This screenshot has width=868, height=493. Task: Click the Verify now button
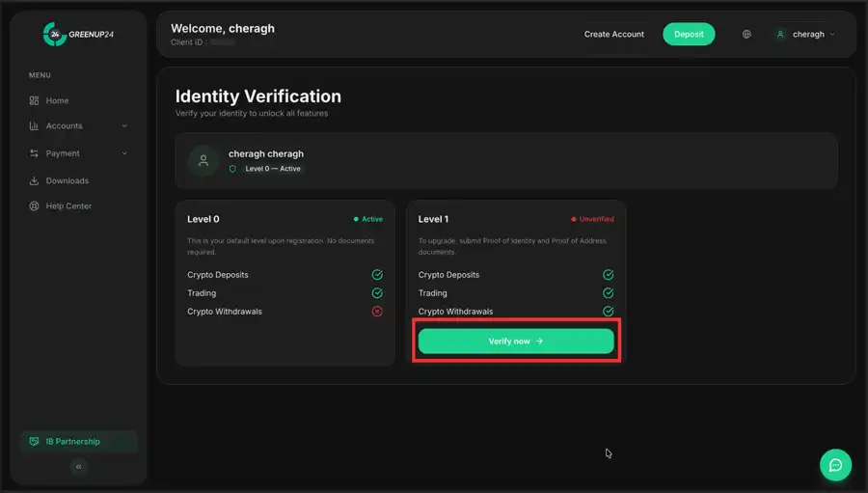coord(516,342)
